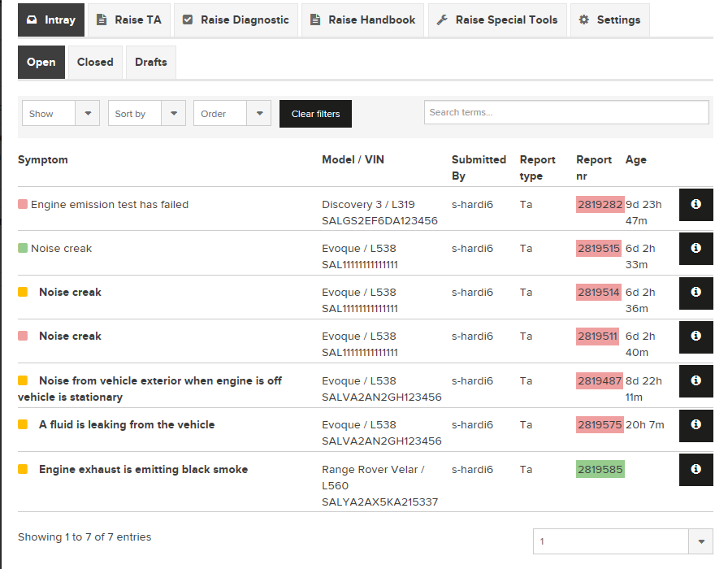This screenshot has width=728, height=569.
Task: Open the Order dropdown
Action: point(232,113)
